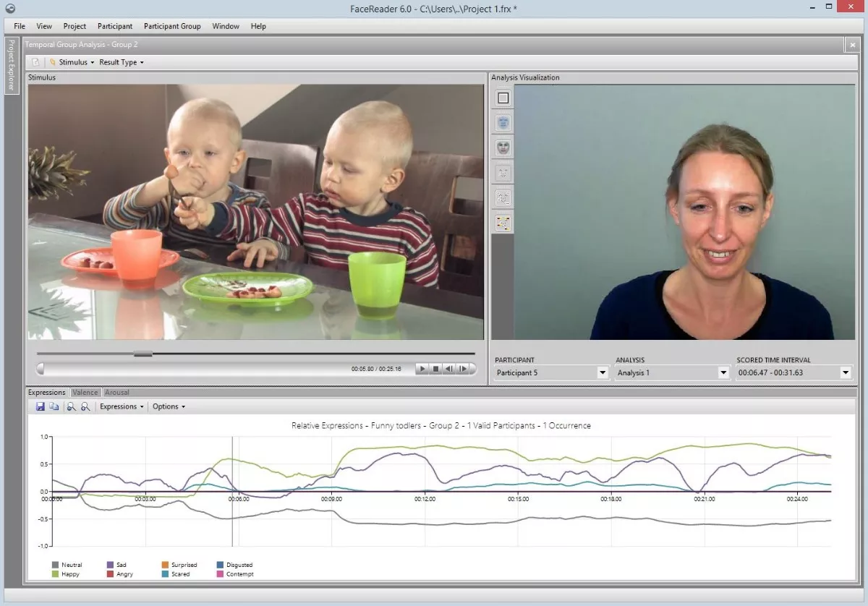The width and height of the screenshot is (868, 606).
Task: Toggle the blue face mesh overlay
Action: point(503,123)
